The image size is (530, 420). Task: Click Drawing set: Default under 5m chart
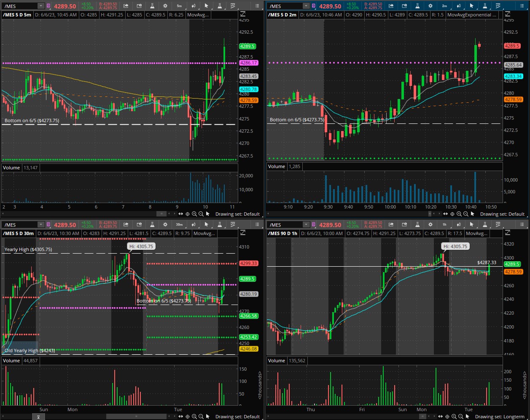coord(237,214)
